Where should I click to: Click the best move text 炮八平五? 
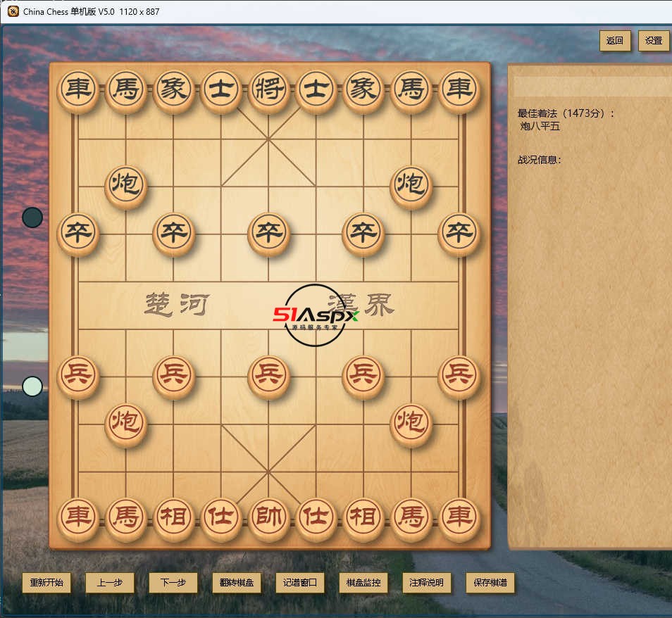tap(540, 126)
